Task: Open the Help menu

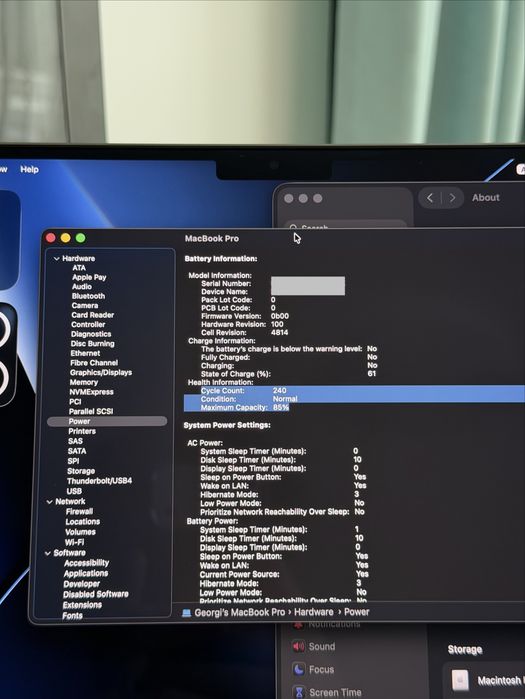Action: pyautogui.click(x=29, y=169)
